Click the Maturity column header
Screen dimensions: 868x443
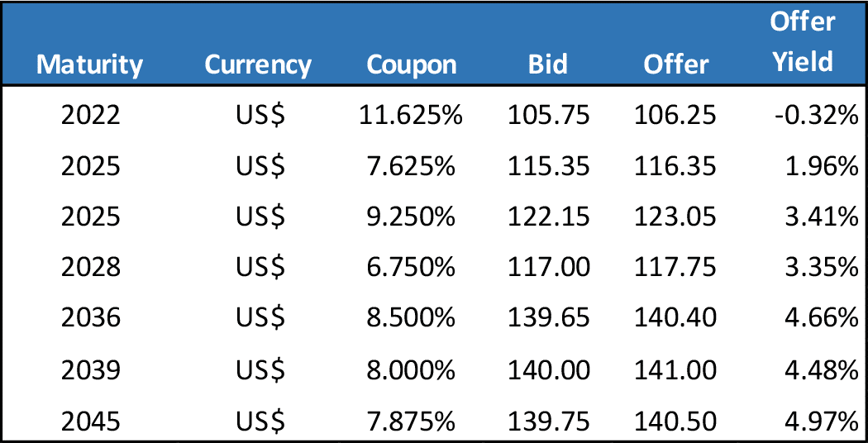(x=90, y=64)
